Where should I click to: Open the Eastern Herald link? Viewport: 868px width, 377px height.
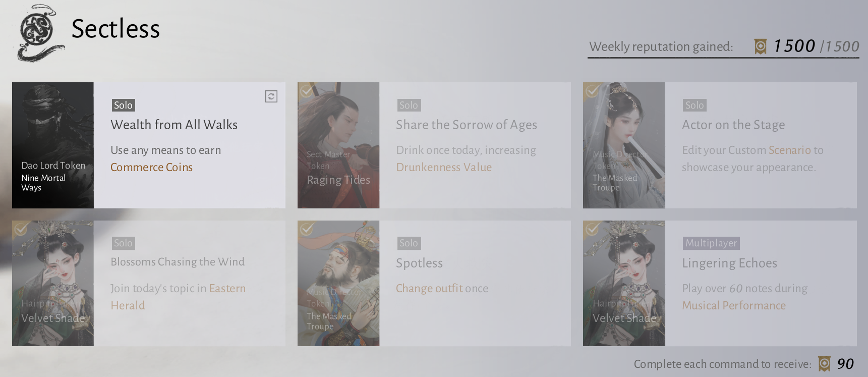coord(227,289)
